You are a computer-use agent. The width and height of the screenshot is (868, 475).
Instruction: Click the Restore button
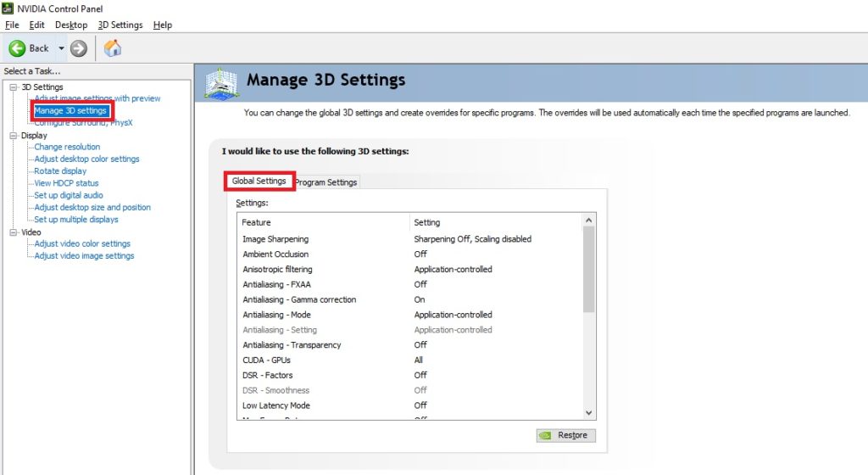(565, 435)
